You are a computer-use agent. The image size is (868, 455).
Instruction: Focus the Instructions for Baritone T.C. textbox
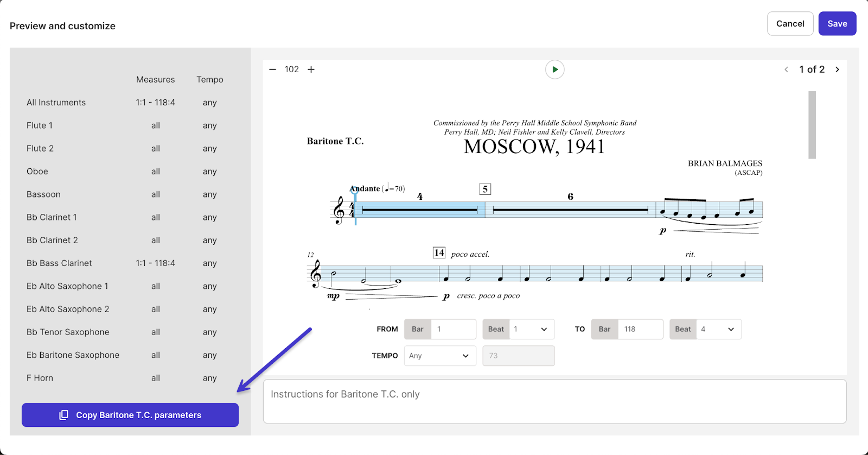point(554,401)
